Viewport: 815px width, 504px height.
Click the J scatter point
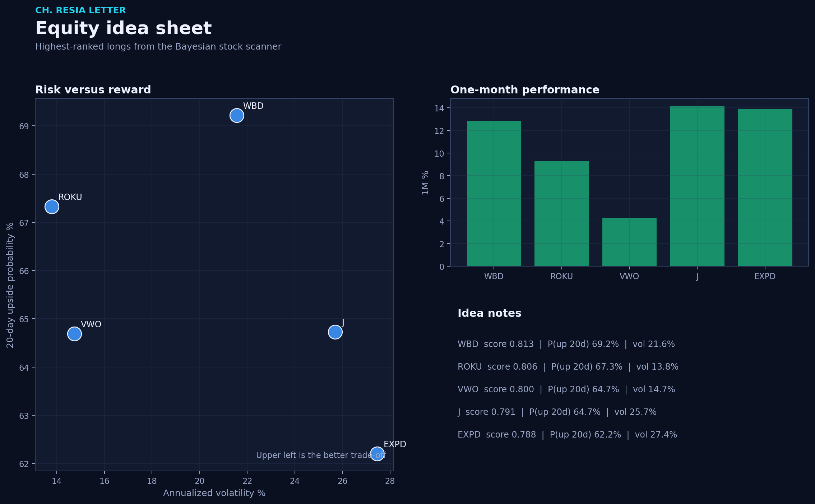(x=335, y=332)
